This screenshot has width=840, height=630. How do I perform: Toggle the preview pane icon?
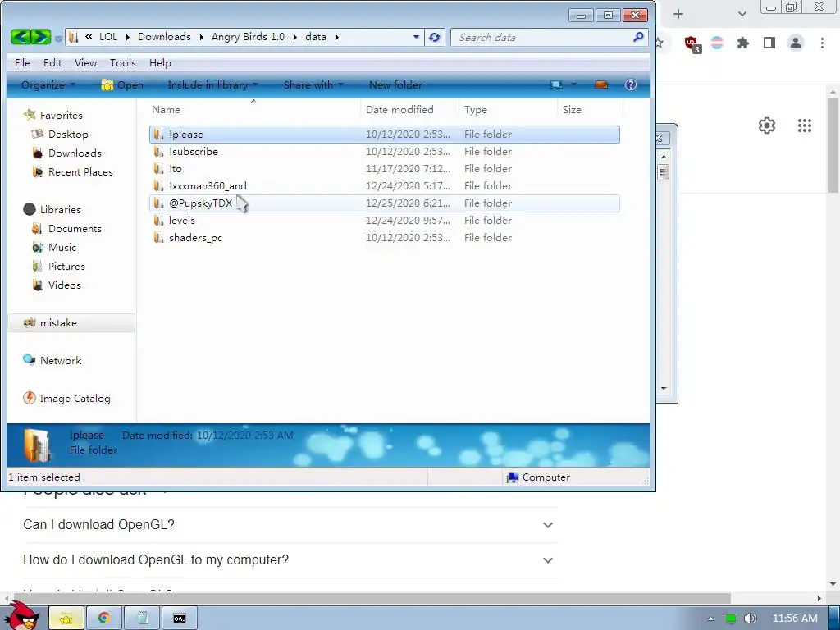(x=601, y=84)
